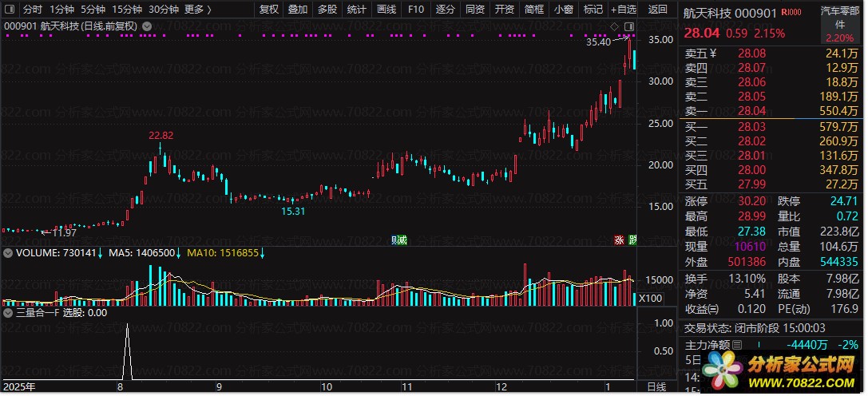Click the green 跌 marker icon
The image size is (868, 396).
[x=632, y=240]
